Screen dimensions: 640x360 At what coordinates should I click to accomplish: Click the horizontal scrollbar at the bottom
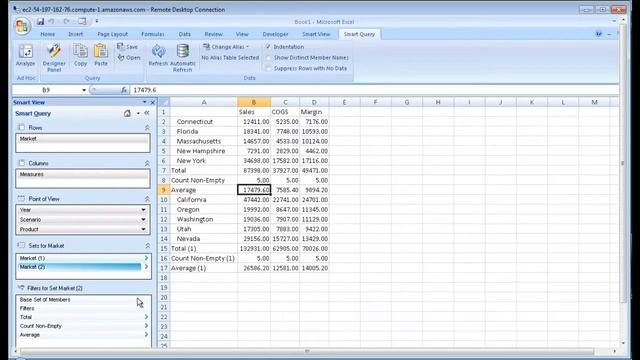307,351
